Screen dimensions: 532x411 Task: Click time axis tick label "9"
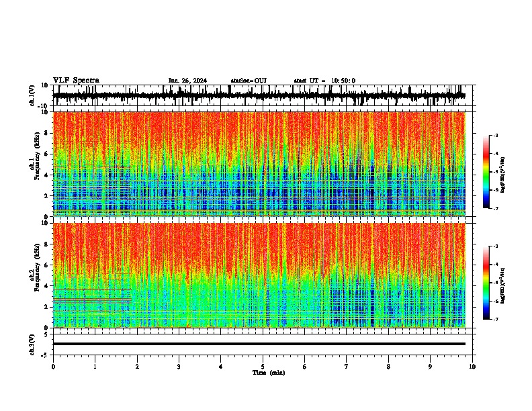(x=430, y=367)
